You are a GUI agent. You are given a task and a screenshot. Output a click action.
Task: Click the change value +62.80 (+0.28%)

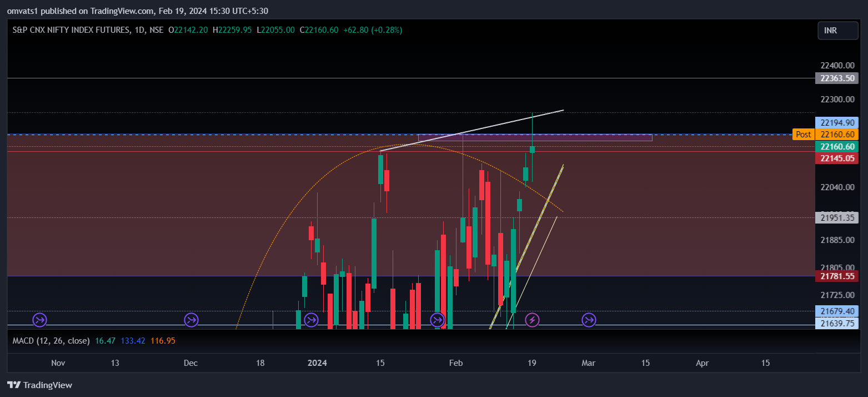point(373,30)
